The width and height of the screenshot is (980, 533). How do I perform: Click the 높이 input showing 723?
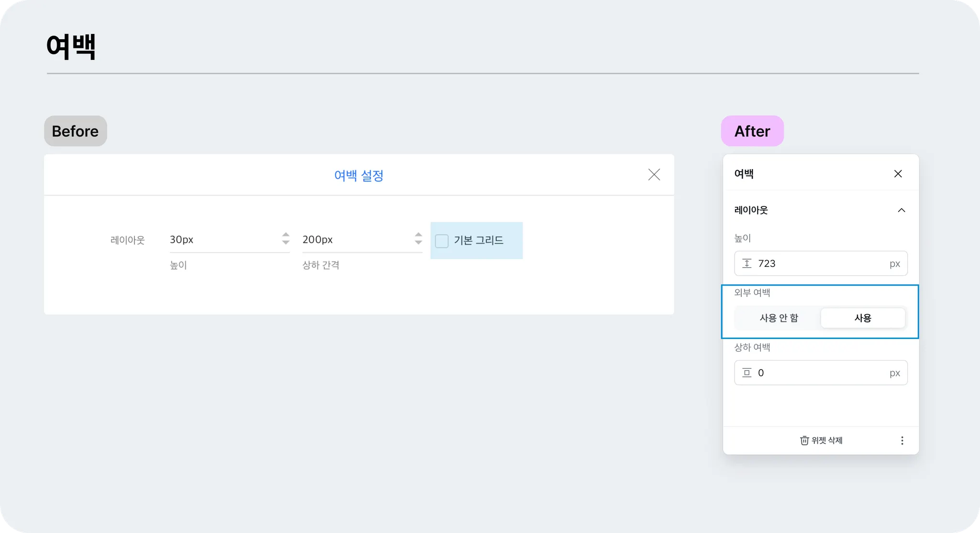point(821,263)
